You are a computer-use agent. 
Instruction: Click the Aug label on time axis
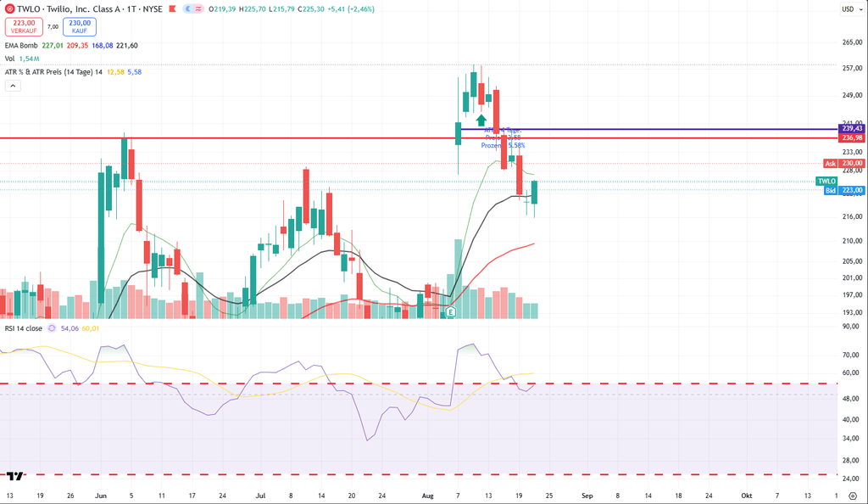coord(427,496)
